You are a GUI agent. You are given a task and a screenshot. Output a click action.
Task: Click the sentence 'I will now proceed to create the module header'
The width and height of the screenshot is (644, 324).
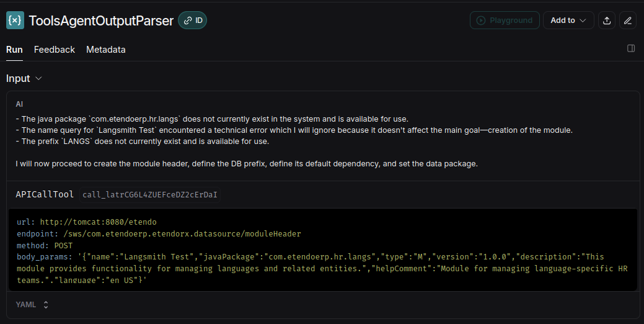[x=247, y=164]
